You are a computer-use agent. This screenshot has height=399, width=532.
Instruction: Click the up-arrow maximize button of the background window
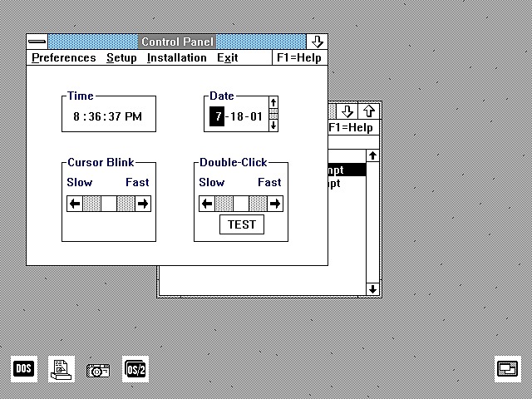click(369, 111)
